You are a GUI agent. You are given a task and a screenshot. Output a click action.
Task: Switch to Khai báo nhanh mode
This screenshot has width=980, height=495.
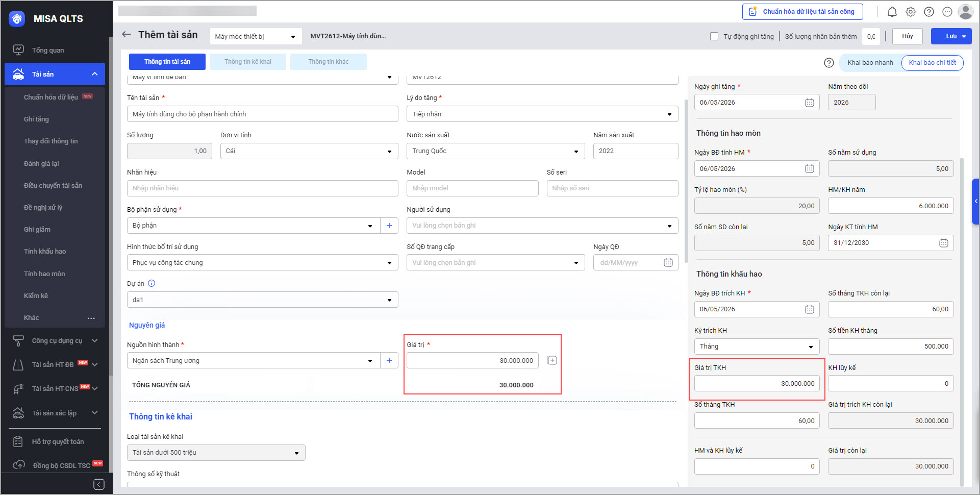pyautogui.click(x=870, y=63)
